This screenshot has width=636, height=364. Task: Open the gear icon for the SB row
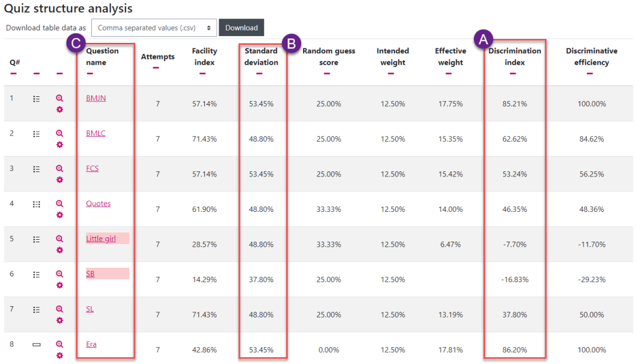click(60, 285)
